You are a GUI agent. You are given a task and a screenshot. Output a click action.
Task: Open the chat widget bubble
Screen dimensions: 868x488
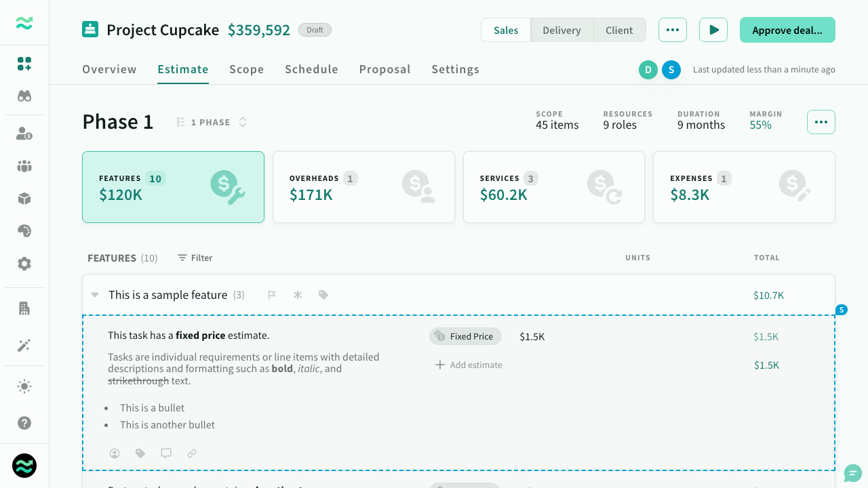[852, 473]
